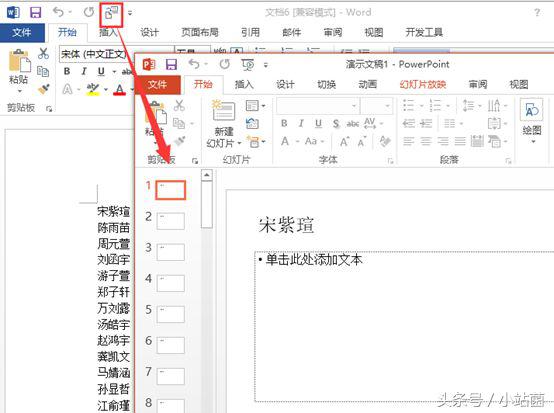
Task: Click decrease font size icon in PowerPoint
Action: tap(362, 142)
